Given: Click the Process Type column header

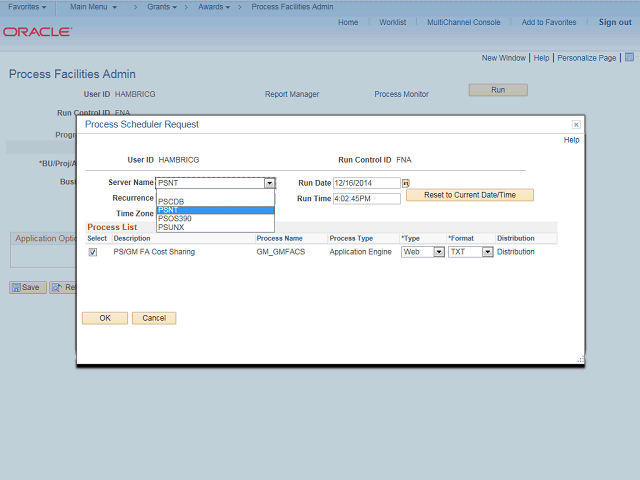Looking at the screenshot, I should coord(351,238).
